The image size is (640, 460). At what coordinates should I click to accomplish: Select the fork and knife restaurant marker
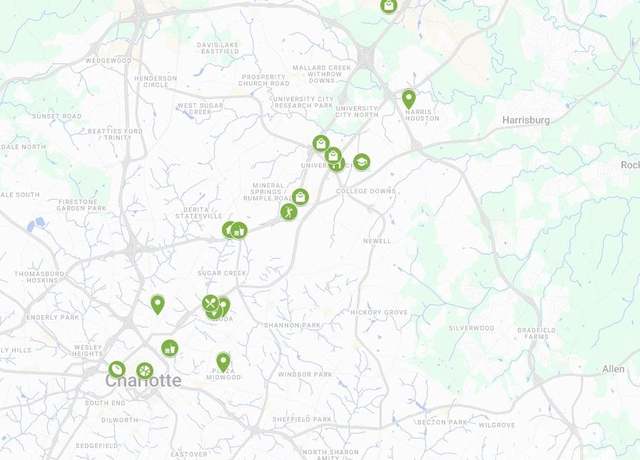coord(210,303)
